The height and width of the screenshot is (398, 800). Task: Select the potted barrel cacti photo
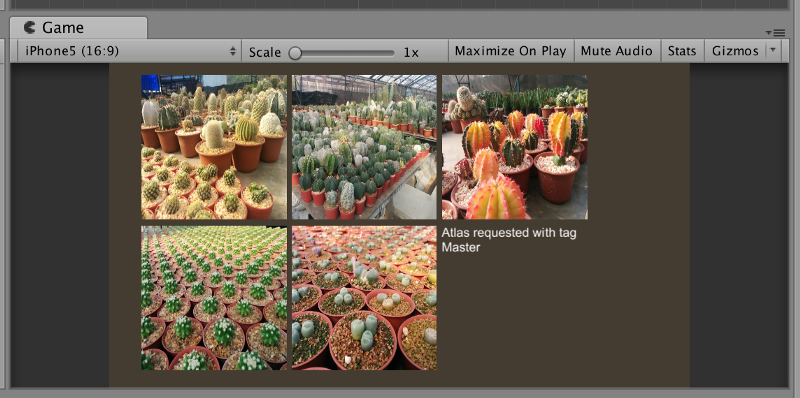214,147
